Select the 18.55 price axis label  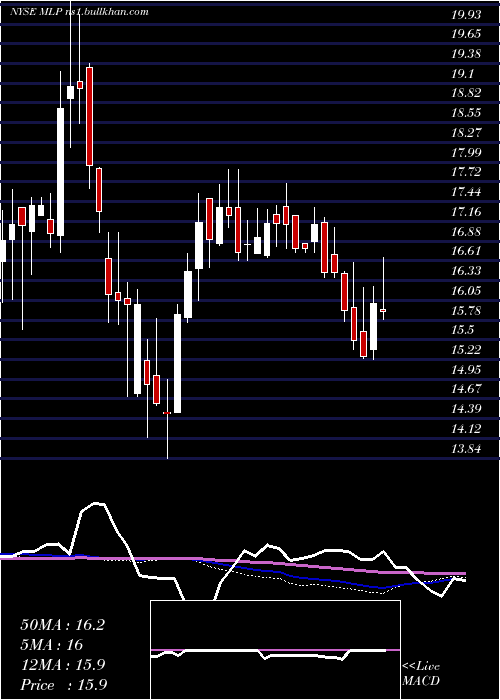click(466, 113)
